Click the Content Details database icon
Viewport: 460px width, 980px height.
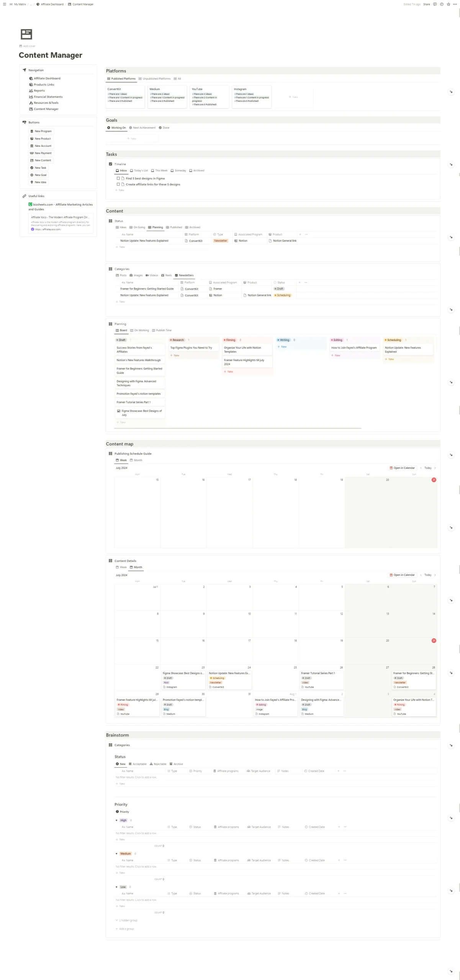[x=111, y=560]
